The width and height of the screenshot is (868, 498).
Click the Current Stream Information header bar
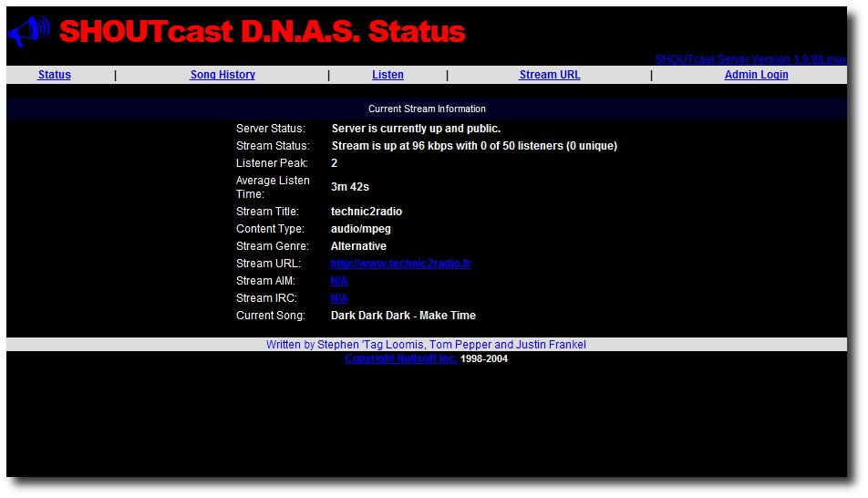click(427, 109)
